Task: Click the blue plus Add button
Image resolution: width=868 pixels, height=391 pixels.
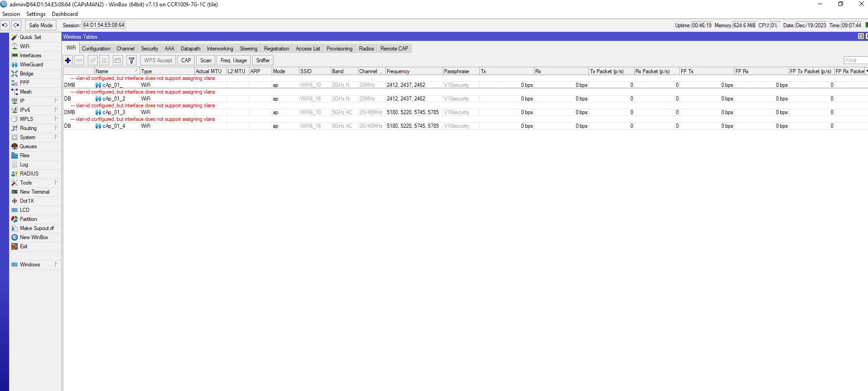Action: (x=68, y=60)
